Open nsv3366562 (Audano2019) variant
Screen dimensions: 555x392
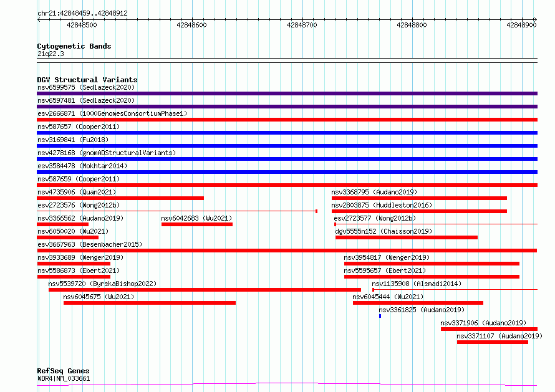tap(80, 218)
